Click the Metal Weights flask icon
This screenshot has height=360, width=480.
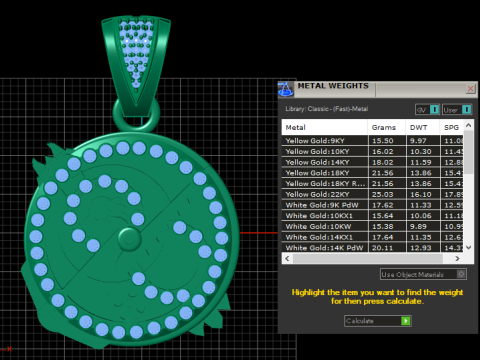[x=286, y=89]
